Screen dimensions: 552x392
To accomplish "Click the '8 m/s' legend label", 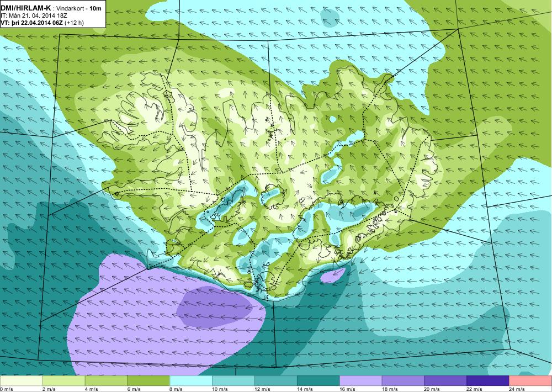I will pyautogui.click(x=177, y=389).
